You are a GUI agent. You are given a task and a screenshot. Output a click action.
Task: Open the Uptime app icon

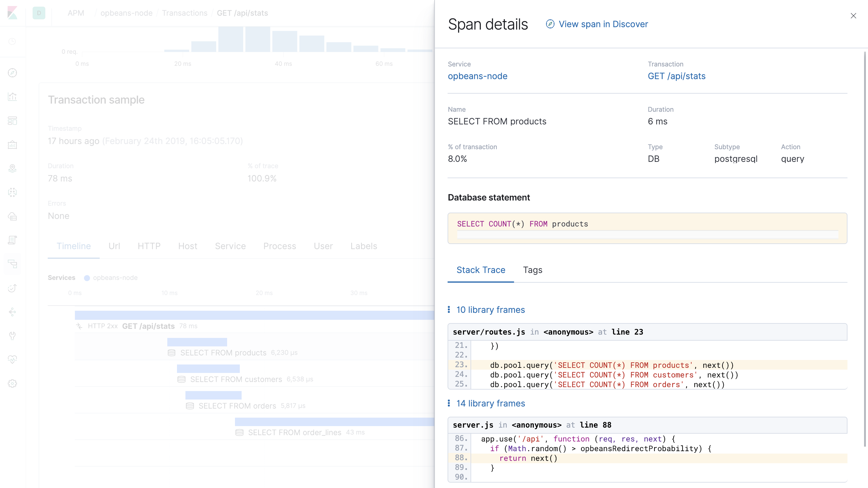12,288
